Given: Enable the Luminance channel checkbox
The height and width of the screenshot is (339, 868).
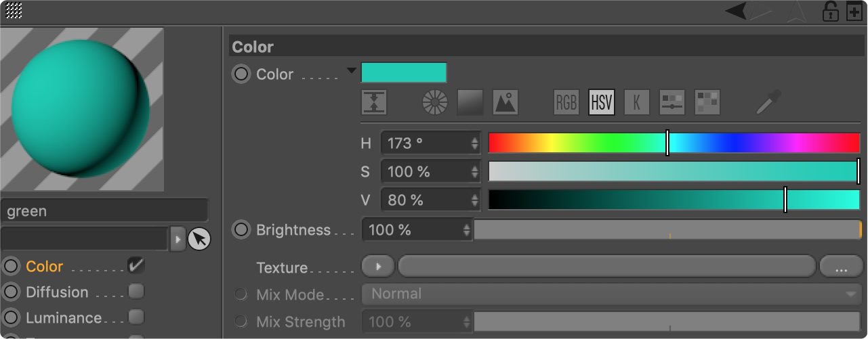Looking at the screenshot, I should click(136, 317).
